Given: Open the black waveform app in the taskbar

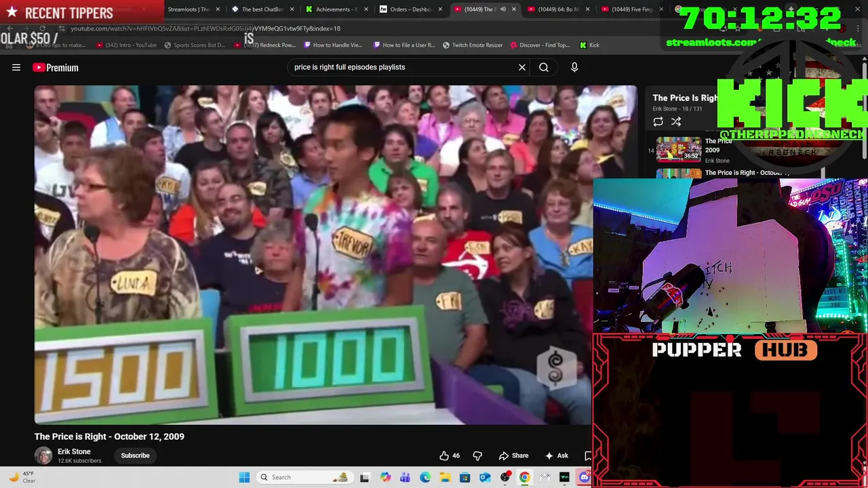Looking at the screenshot, I should tap(564, 477).
